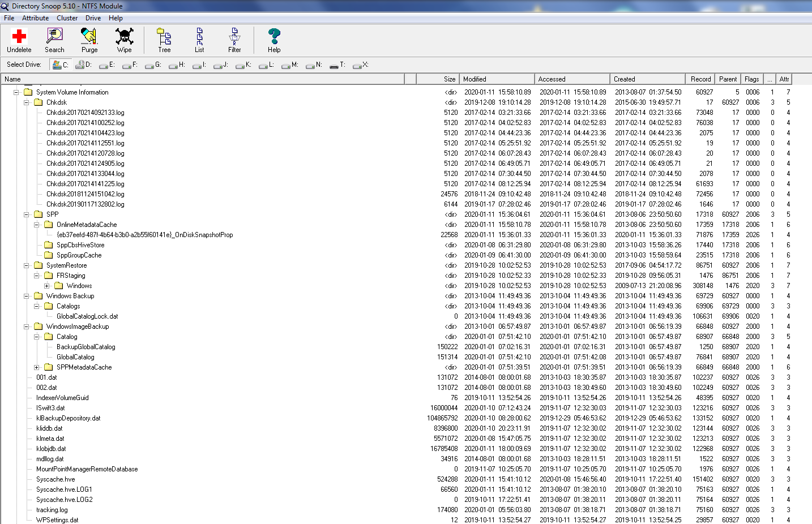The image size is (812, 524).
Task: Switch to Tree view
Action: (x=164, y=40)
